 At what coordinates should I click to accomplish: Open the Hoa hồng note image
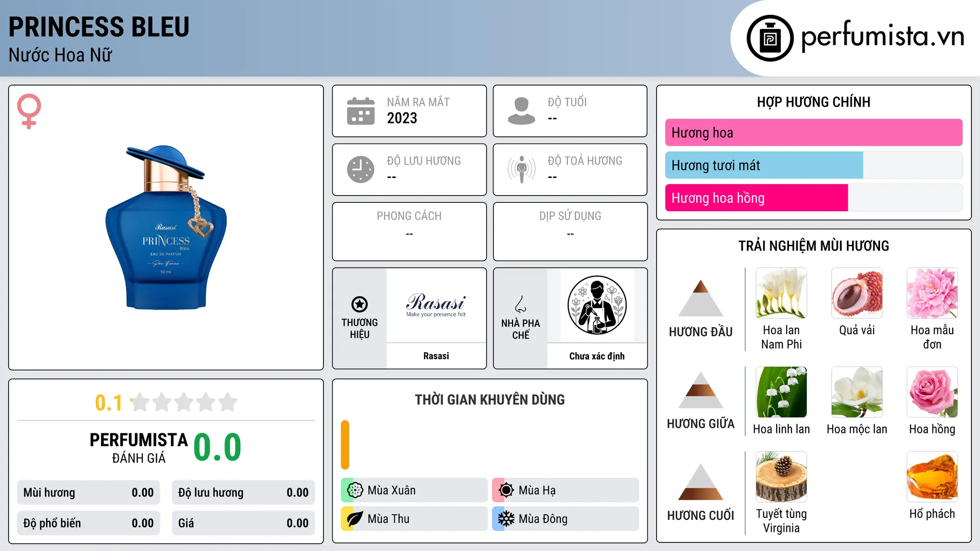tap(932, 392)
